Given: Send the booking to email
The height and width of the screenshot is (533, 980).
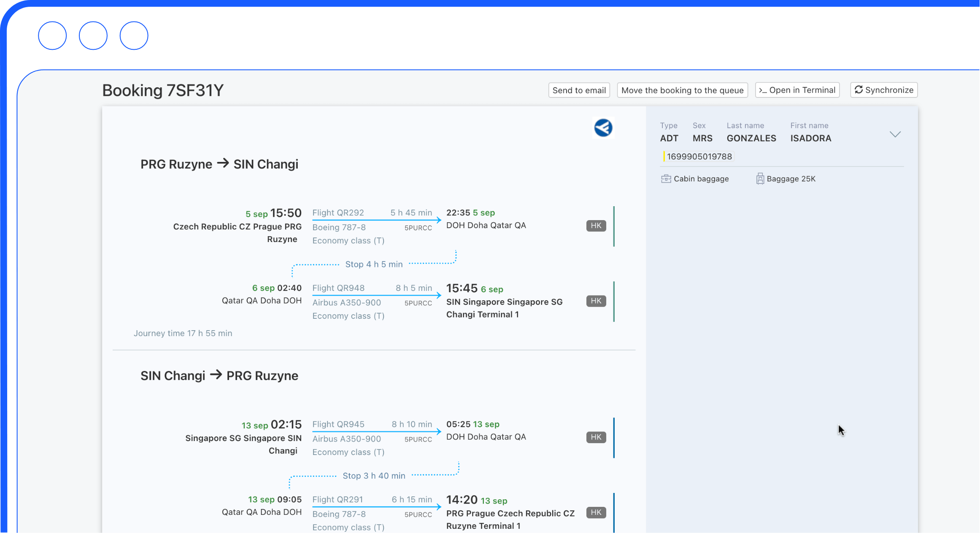Looking at the screenshot, I should click(579, 90).
